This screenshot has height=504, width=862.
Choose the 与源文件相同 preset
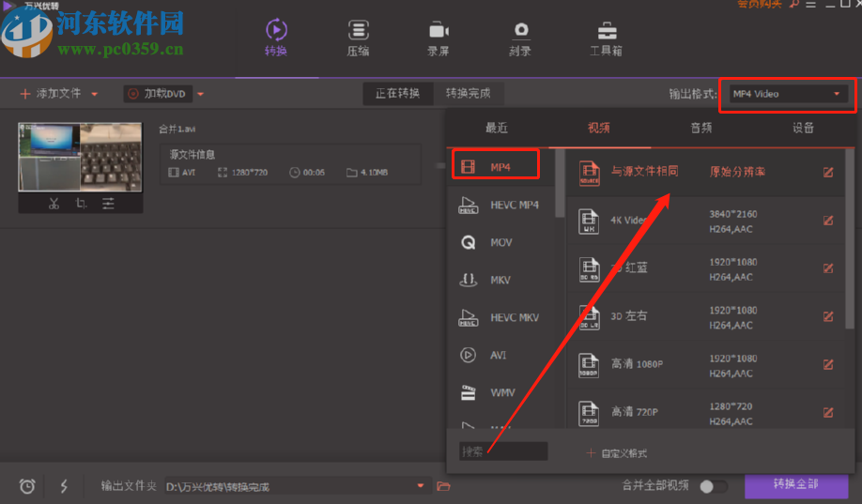pos(705,172)
